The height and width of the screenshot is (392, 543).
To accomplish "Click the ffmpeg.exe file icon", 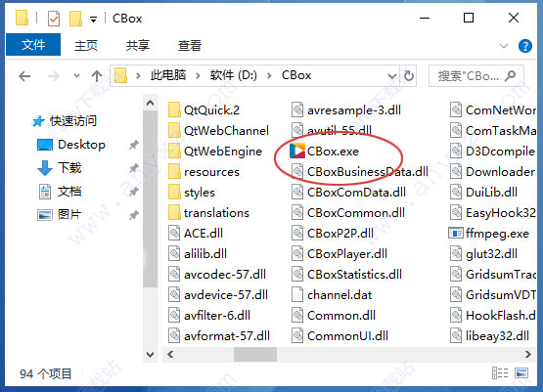I will point(456,234).
